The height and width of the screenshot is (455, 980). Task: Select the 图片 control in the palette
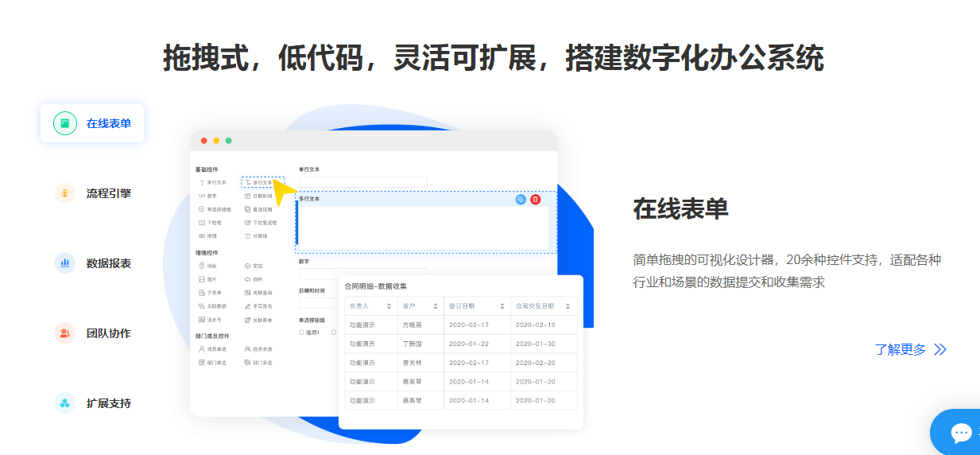pyautogui.click(x=207, y=279)
